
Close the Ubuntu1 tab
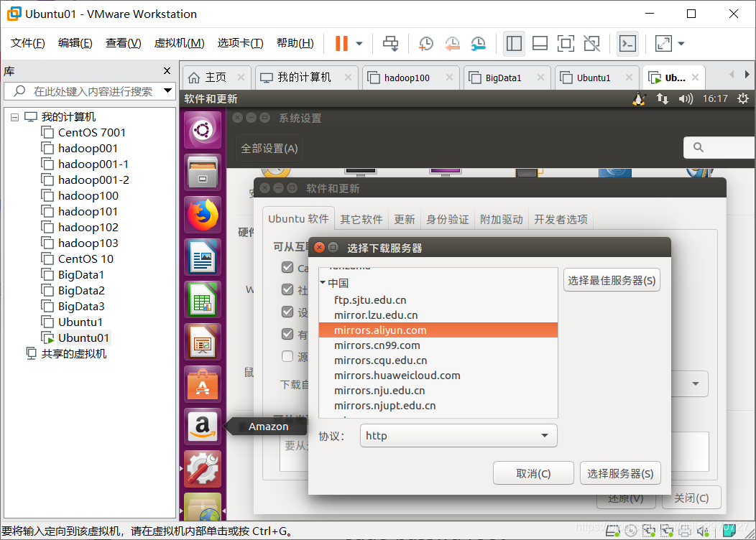click(629, 77)
